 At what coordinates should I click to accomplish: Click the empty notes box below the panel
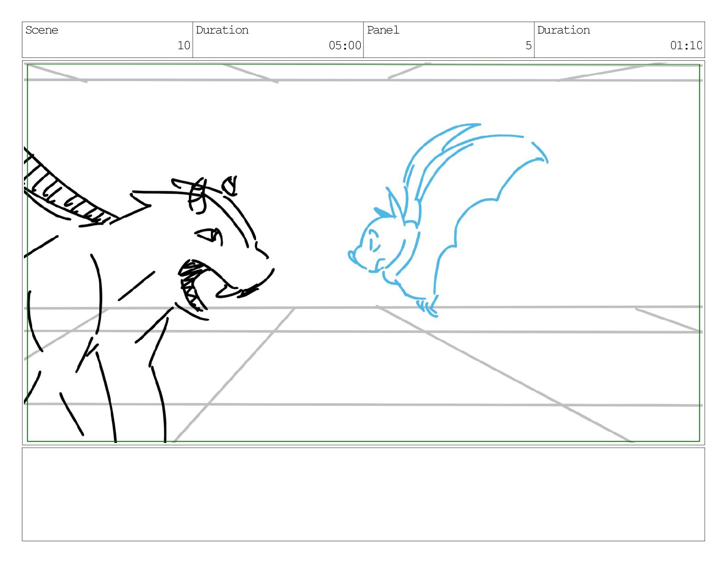tap(363, 494)
